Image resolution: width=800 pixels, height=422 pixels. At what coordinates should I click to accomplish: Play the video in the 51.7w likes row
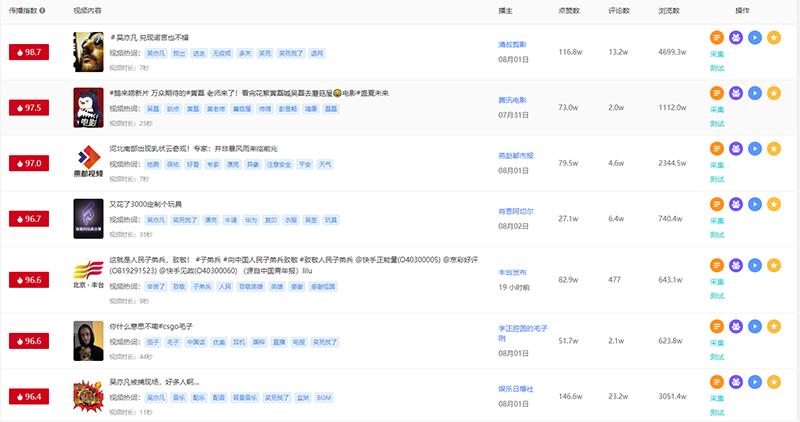click(755, 326)
